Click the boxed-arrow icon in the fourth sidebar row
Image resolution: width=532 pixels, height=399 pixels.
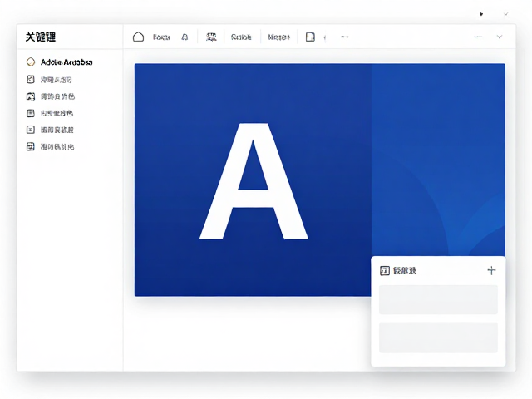click(x=31, y=130)
